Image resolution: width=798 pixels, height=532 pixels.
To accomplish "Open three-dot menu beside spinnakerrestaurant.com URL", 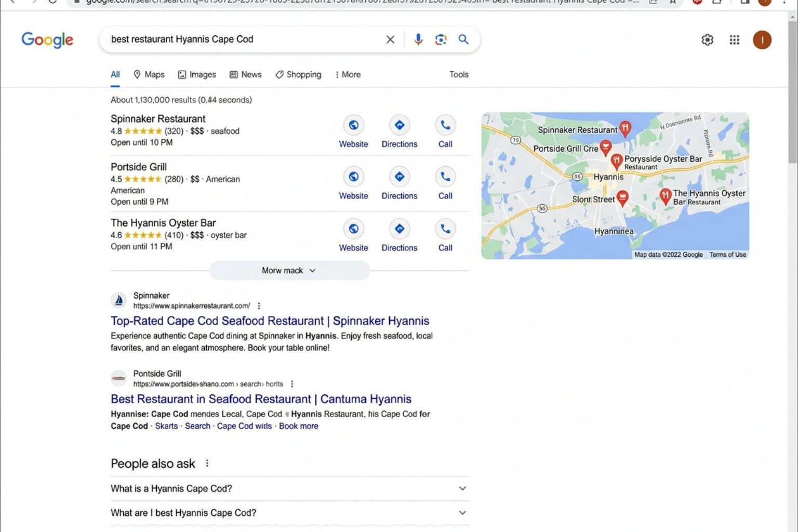I will [259, 306].
